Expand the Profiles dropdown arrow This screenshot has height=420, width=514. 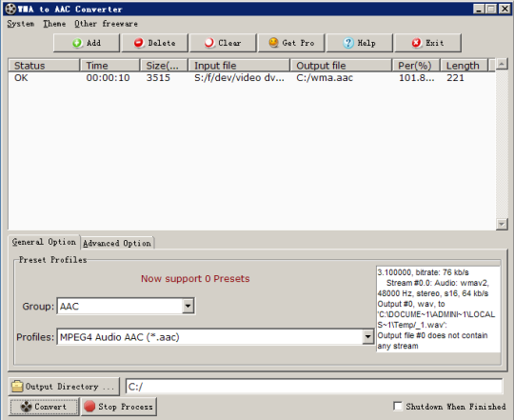367,337
